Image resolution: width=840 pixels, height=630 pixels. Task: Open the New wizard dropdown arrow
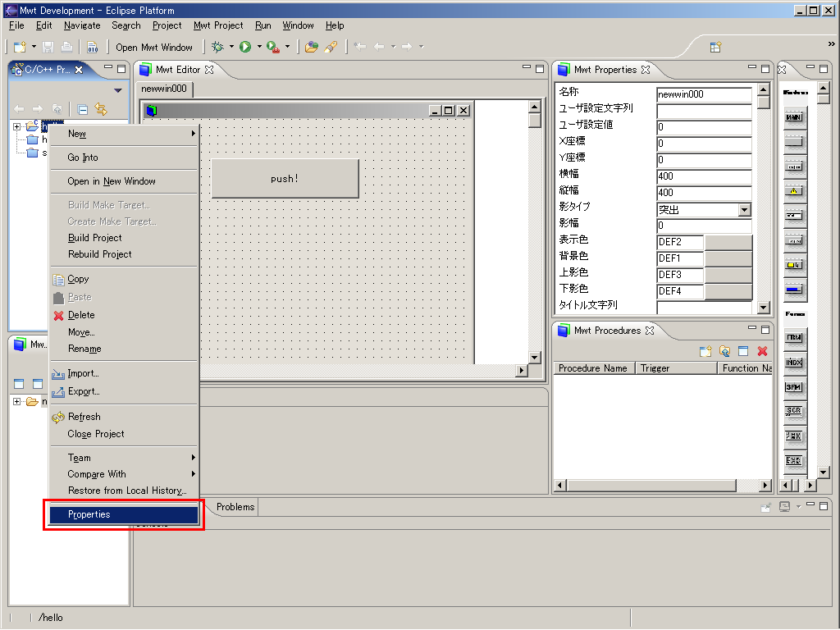tap(34, 47)
